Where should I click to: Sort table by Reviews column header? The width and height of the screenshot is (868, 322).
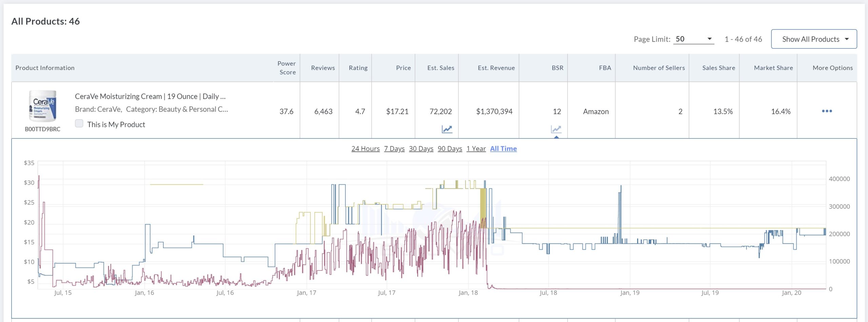click(323, 68)
